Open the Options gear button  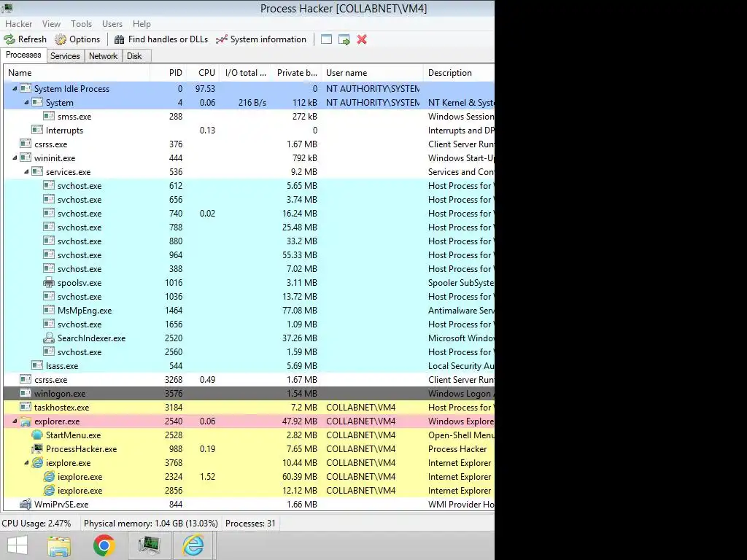tap(77, 39)
